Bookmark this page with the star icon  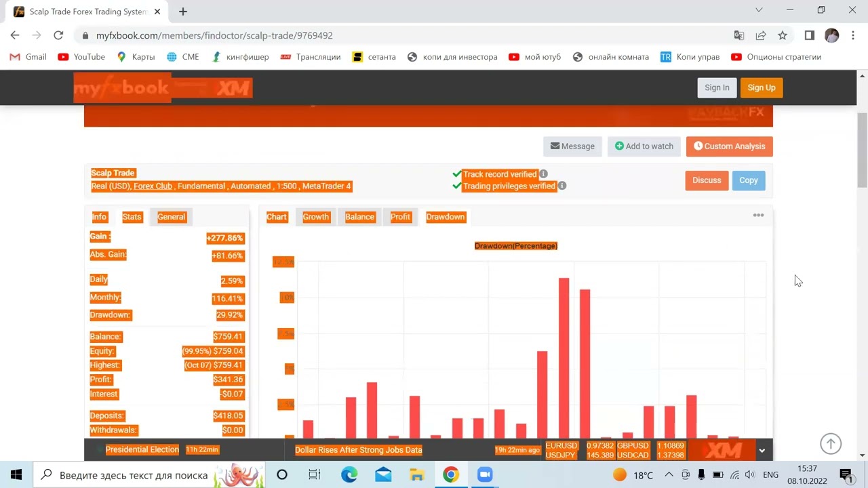783,35
